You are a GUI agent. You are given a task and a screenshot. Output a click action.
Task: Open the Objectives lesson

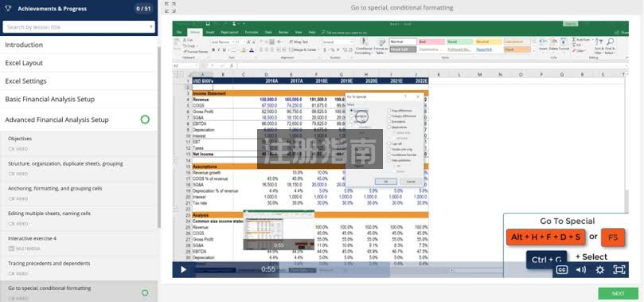(79, 143)
